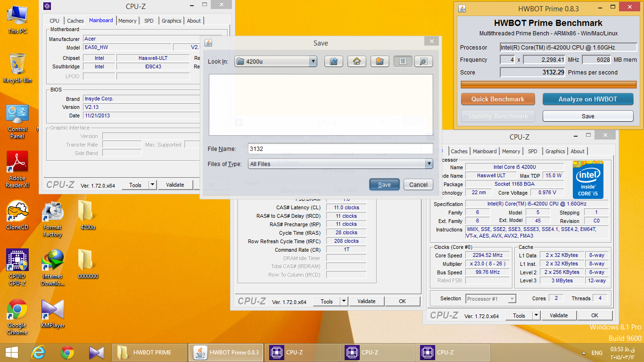Click the system tray clock
The width and height of the screenshot is (644, 362).
(623, 353)
